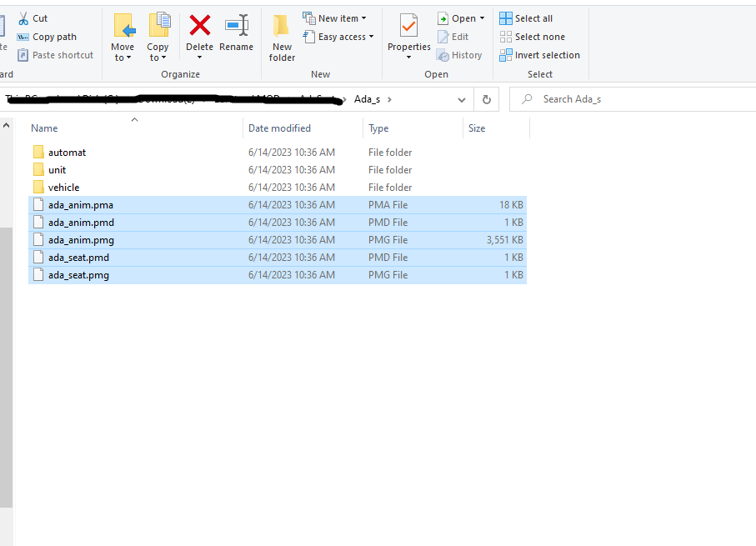Image resolution: width=756 pixels, height=546 pixels.
Task: Click the PMA File type cell
Action: click(388, 205)
